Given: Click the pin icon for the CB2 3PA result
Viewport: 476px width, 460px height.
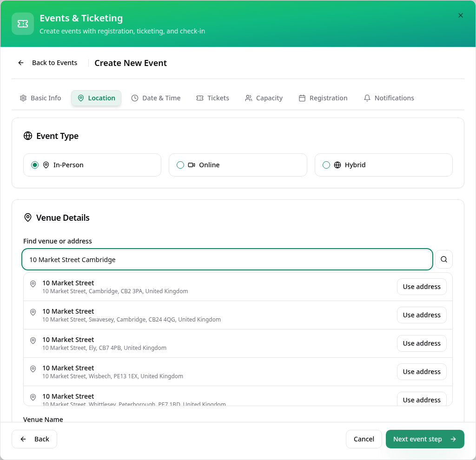Looking at the screenshot, I should pyautogui.click(x=33, y=284).
